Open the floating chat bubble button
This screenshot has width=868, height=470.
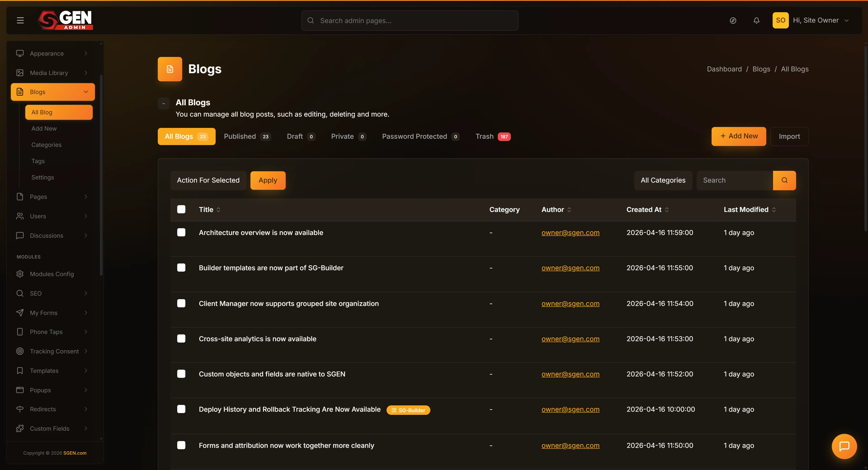[x=844, y=446]
